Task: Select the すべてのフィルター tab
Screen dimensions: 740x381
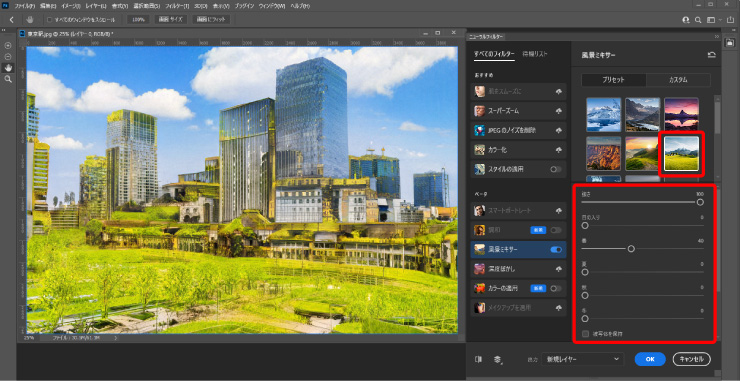Action: pyautogui.click(x=494, y=54)
